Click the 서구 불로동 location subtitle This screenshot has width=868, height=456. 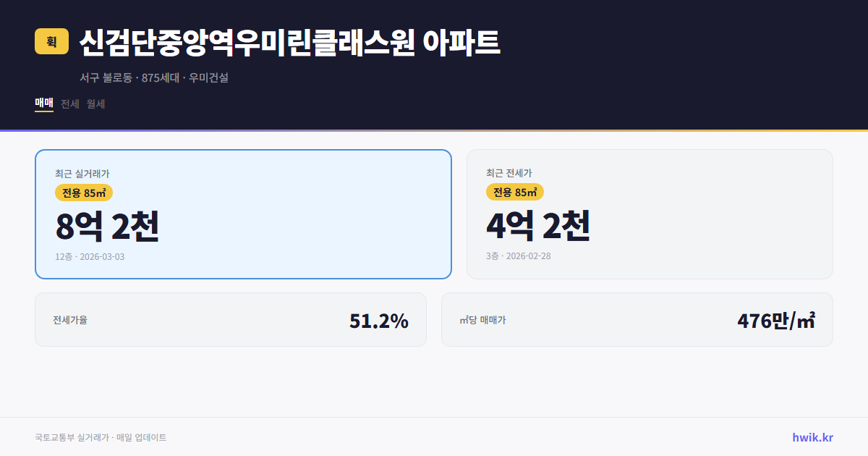106,77
